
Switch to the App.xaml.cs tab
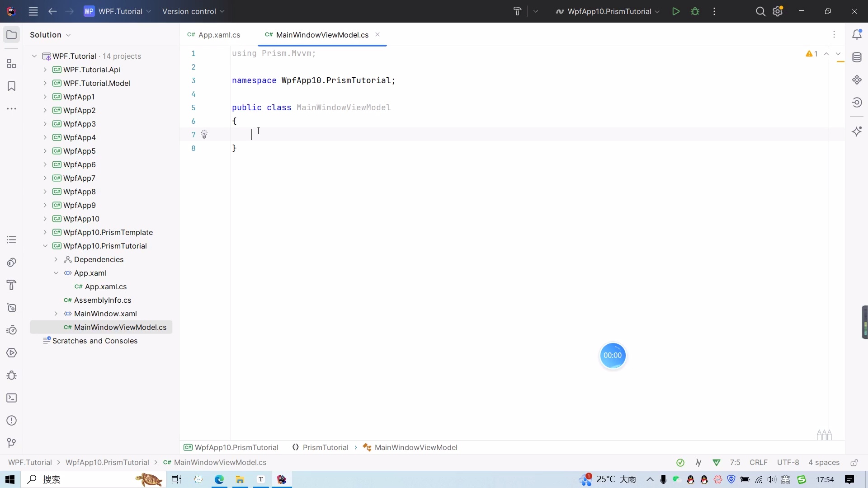[218, 35]
